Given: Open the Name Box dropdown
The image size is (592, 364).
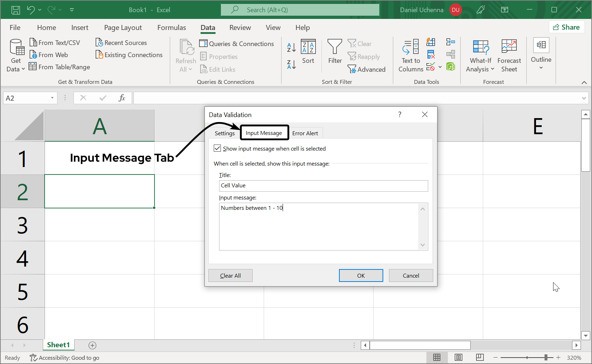Looking at the screenshot, I should click(52, 97).
